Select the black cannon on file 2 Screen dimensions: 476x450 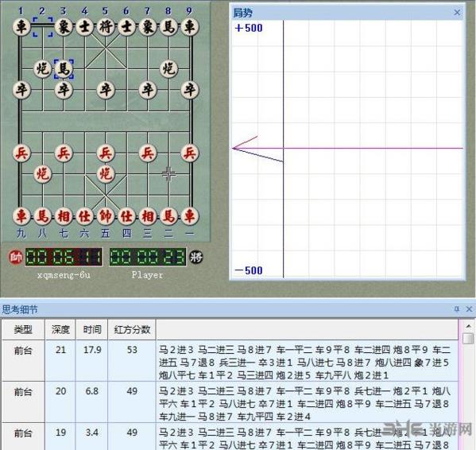point(42,68)
